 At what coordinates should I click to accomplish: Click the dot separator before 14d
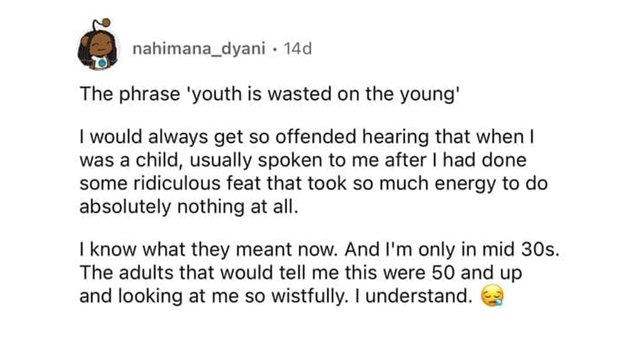274,50
